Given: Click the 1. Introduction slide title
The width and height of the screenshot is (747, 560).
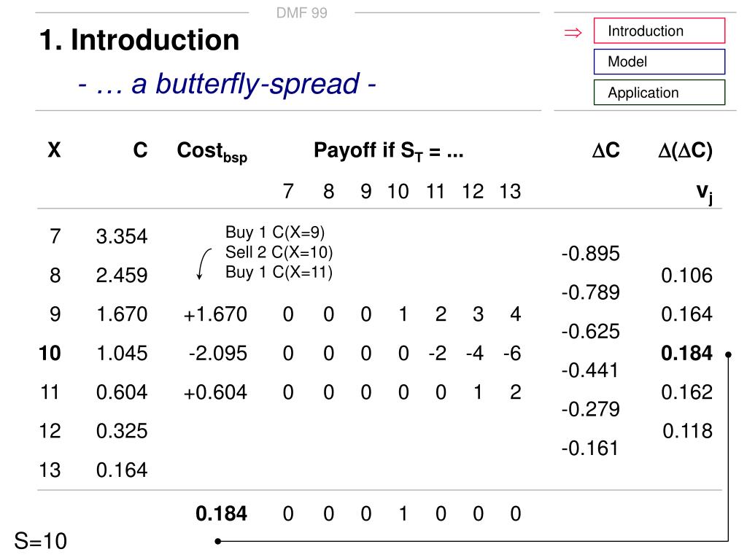Looking at the screenshot, I should (x=139, y=39).
